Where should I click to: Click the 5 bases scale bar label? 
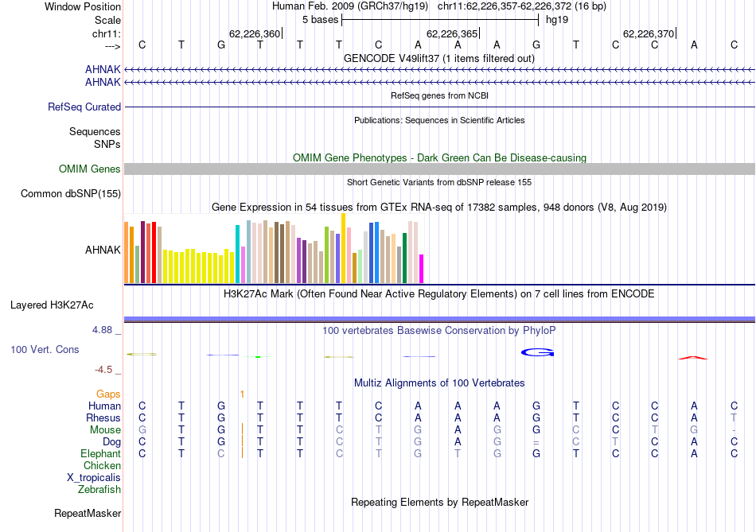point(320,20)
